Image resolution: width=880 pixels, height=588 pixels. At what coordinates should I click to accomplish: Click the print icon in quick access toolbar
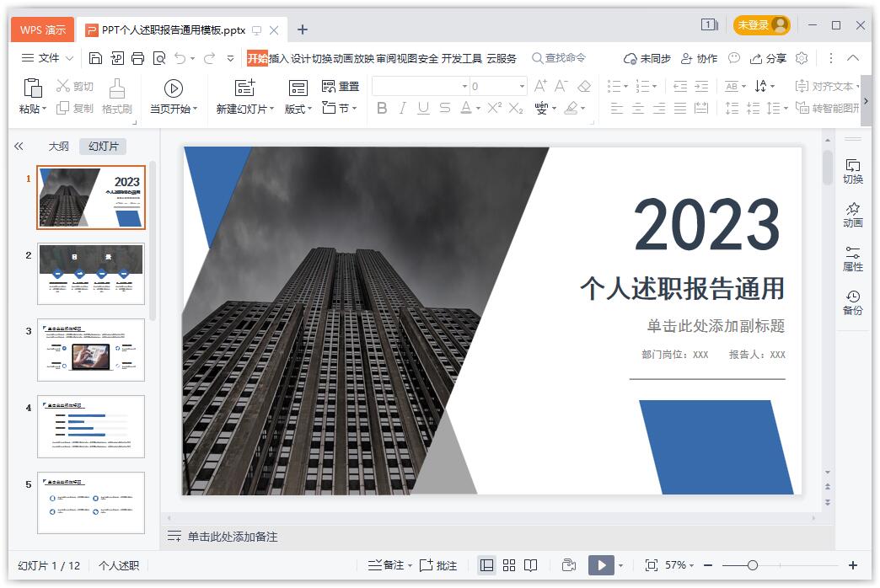point(137,58)
